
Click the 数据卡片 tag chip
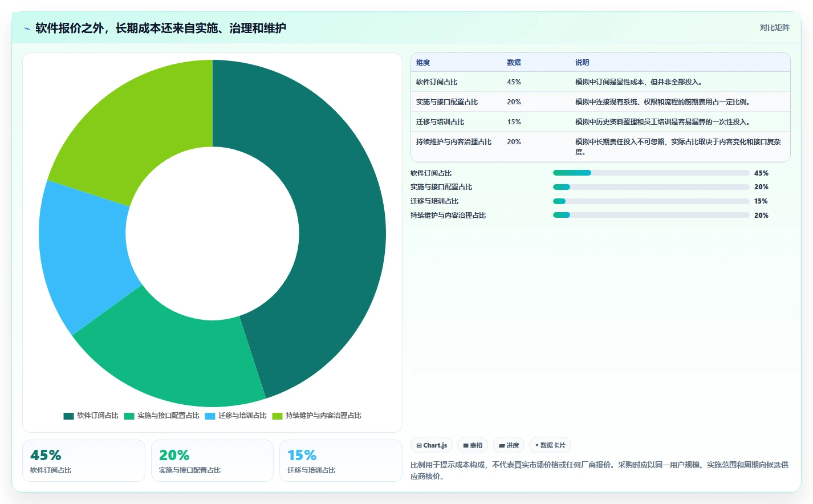[x=550, y=445]
